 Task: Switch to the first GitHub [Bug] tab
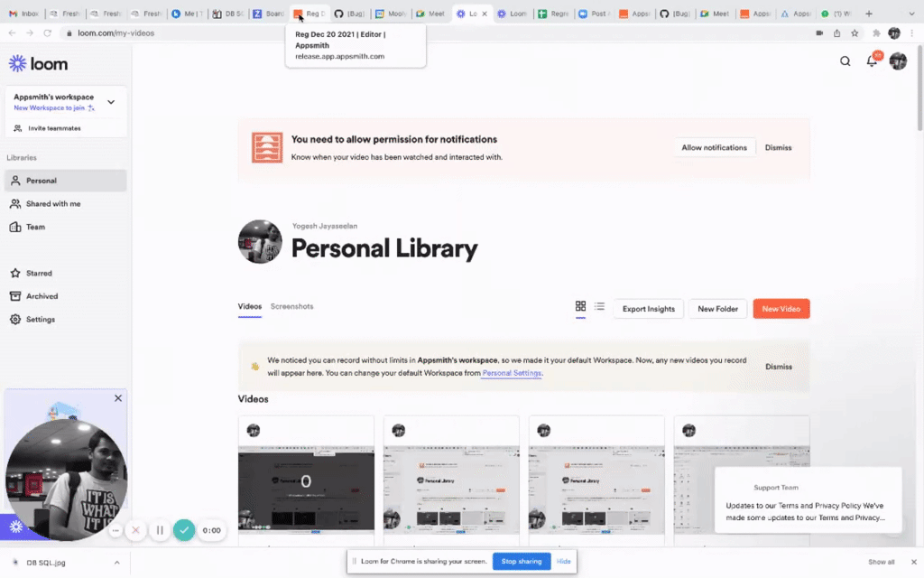pyautogui.click(x=350, y=14)
